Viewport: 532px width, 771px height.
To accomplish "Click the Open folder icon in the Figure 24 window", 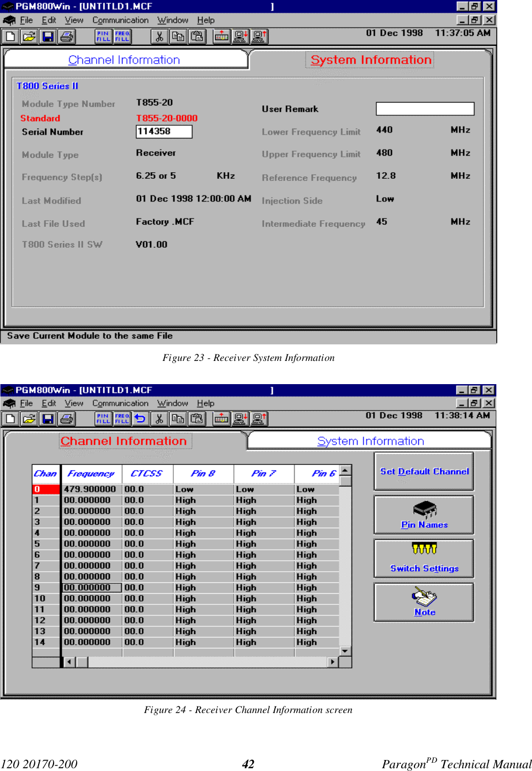I will [x=29, y=419].
